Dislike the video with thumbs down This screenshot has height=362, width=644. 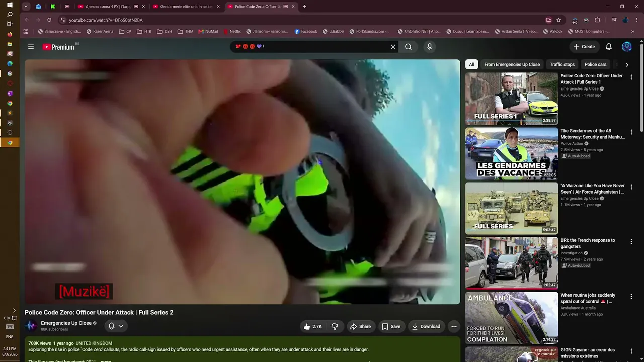335,327
